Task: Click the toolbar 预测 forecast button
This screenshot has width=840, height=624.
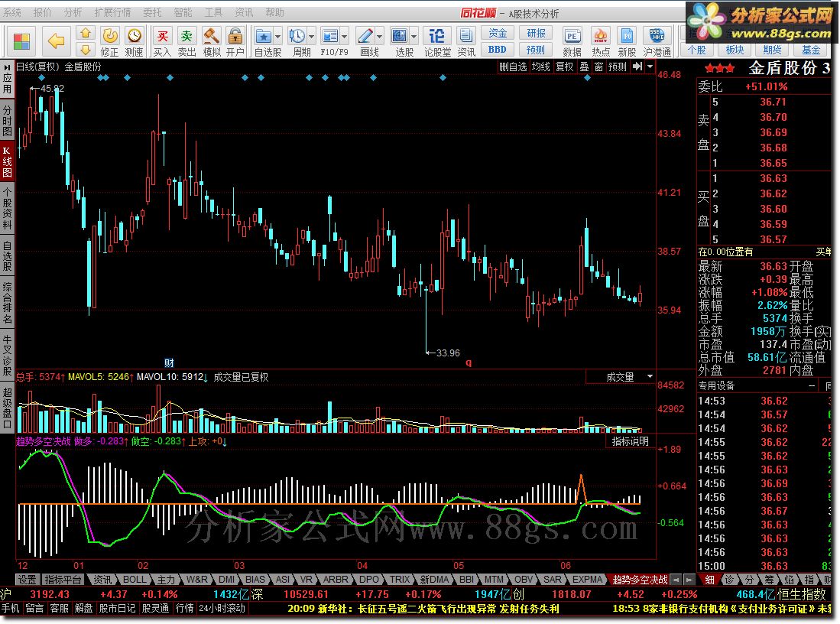Action: click(536, 49)
